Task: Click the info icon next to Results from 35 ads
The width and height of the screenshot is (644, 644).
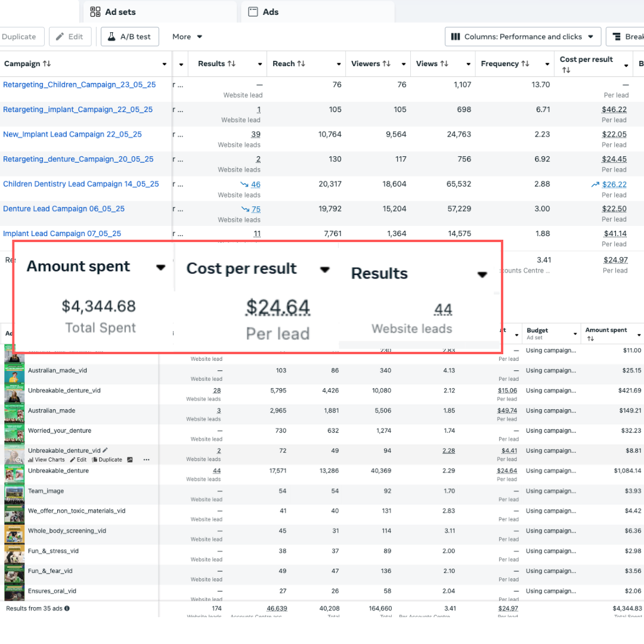Action: (67, 608)
